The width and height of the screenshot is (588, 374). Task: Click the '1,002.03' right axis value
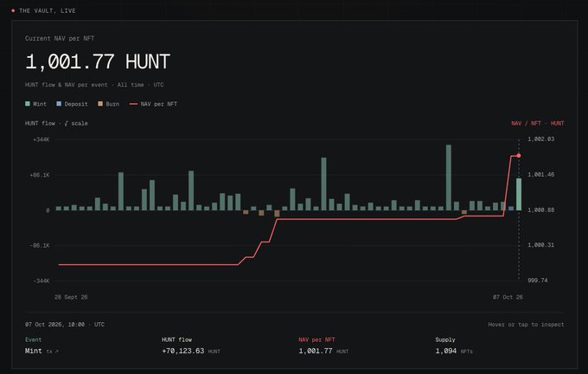pyautogui.click(x=540, y=139)
